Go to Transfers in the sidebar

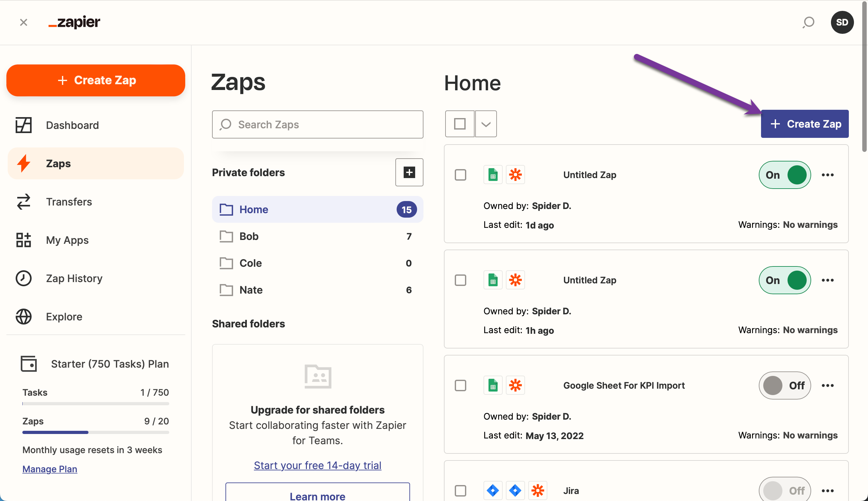pos(96,202)
